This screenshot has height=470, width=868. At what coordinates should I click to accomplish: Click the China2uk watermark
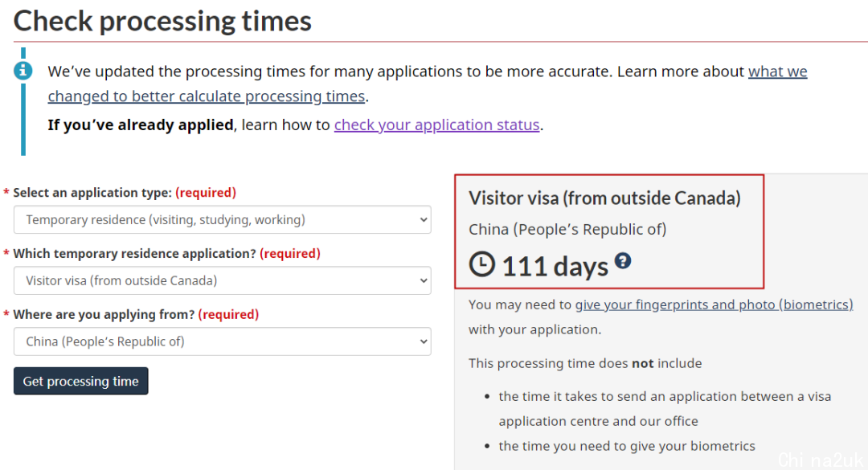821,460
